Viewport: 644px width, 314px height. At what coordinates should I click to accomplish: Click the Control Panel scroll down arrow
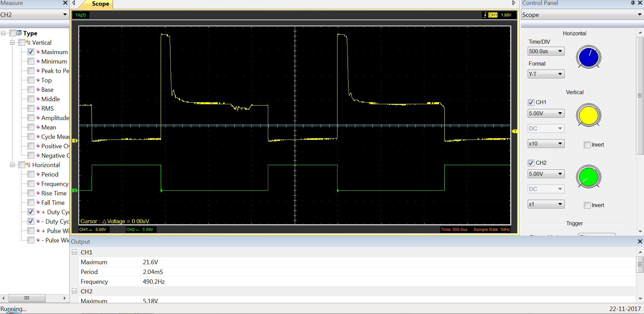pos(640,232)
